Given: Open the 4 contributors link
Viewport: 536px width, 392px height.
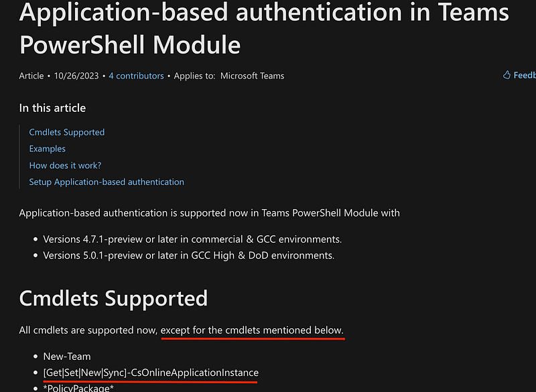Looking at the screenshot, I should click(x=136, y=76).
